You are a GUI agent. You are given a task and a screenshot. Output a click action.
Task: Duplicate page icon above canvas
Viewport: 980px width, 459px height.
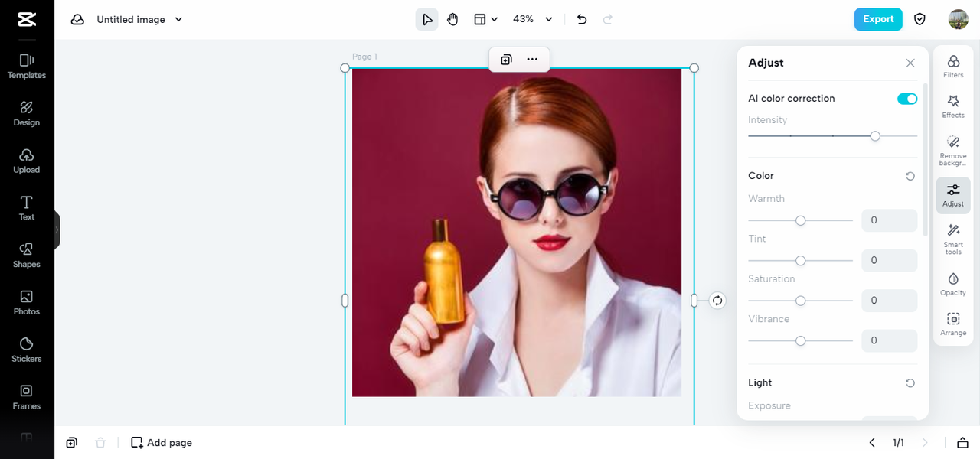point(506,60)
